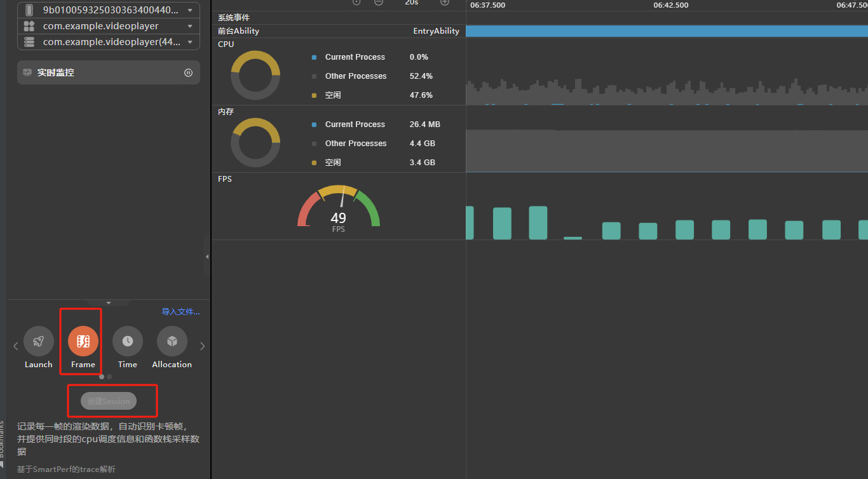Collapse the left sidebar with side arrow

(x=207, y=257)
